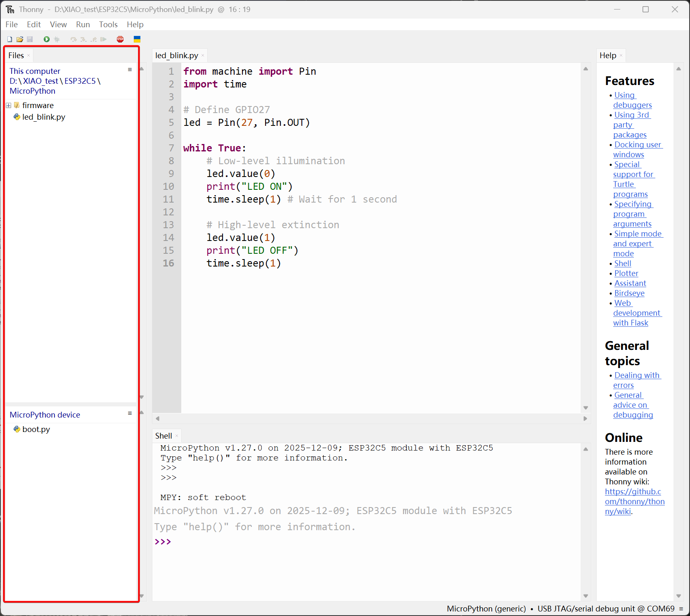
Task: Open the Plotter help link
Action: 626,273
